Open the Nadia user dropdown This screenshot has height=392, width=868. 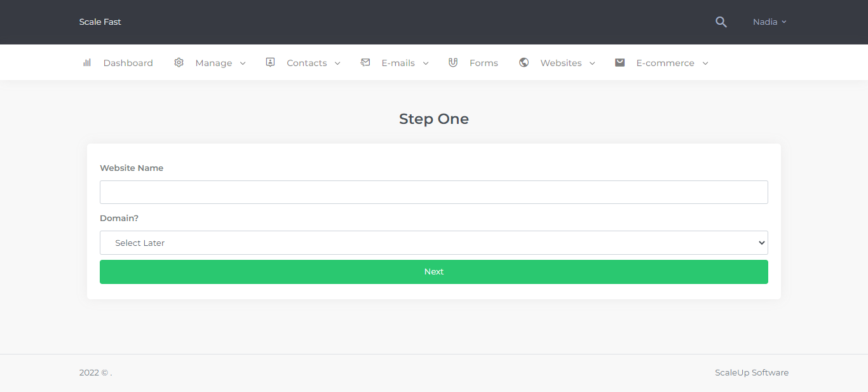pos(770,22)
